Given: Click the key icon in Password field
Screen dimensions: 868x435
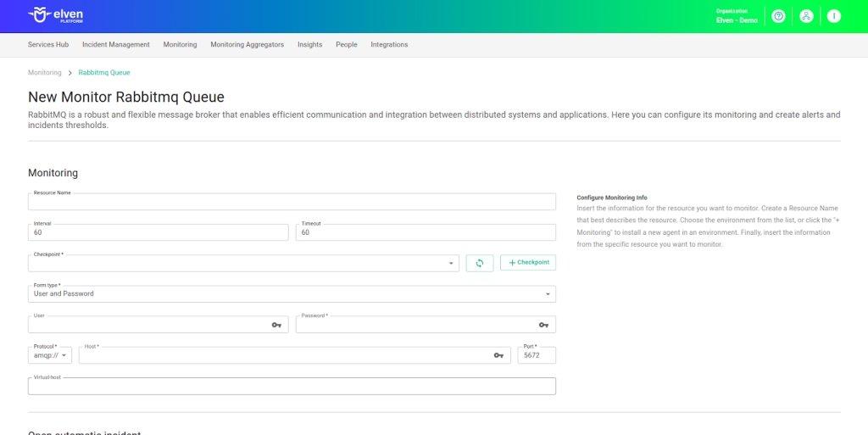Looking at the screenshot, I should [x=543, y=325].
